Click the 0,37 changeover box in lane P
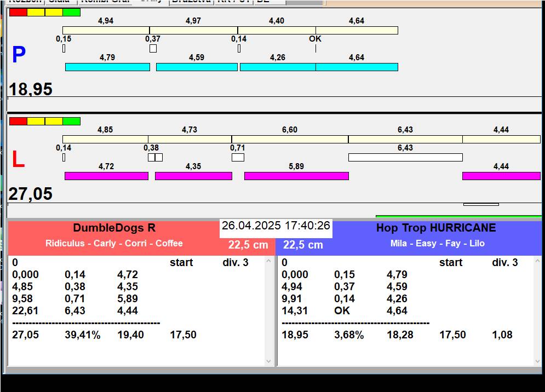This screenshot has height=392, width=545. pos(153,49)
